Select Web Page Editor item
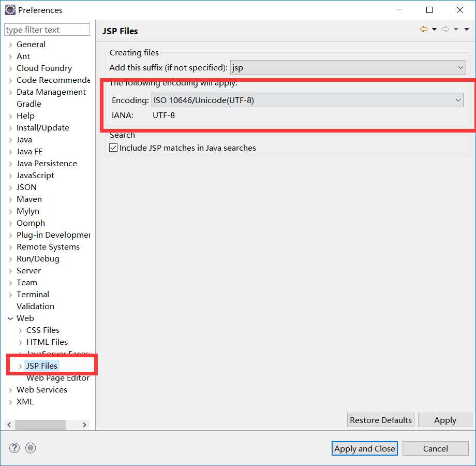476x466 pixels. tap(57, 377)
